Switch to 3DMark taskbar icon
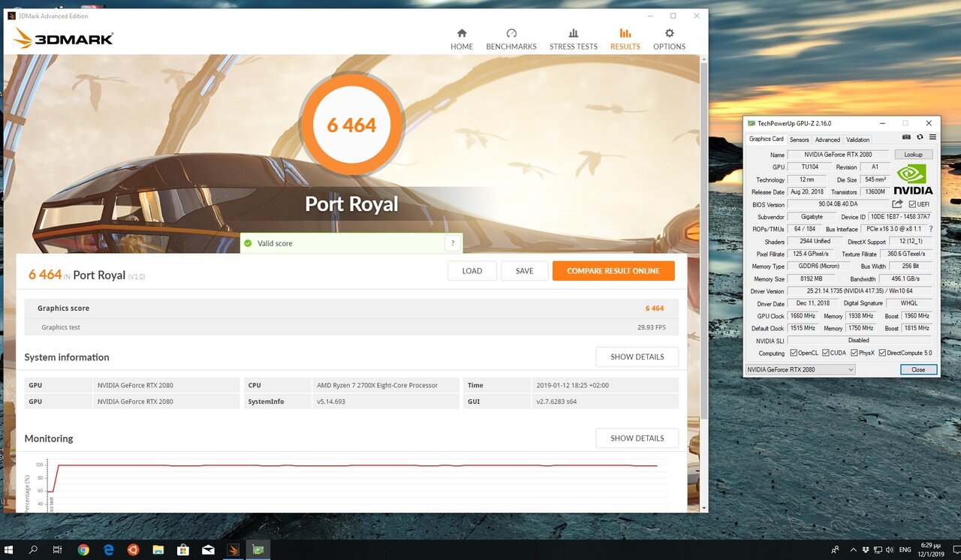 (233, 549)
